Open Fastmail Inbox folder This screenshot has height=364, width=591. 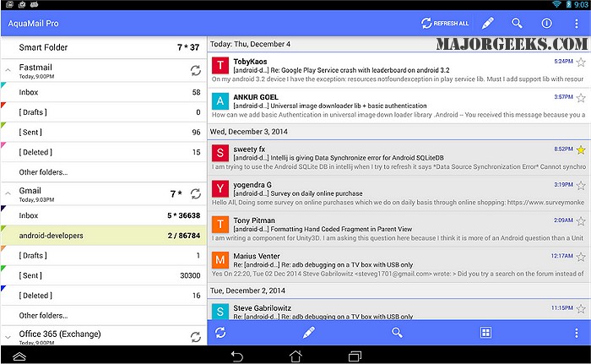click(104, 92)
